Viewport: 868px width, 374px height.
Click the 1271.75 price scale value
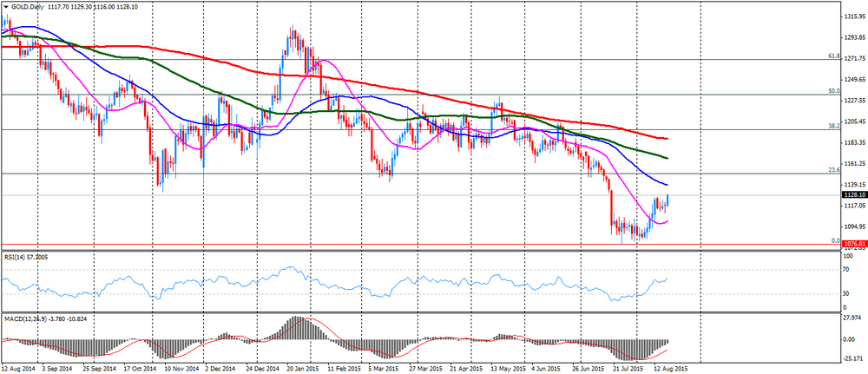[x=854, y=59]
